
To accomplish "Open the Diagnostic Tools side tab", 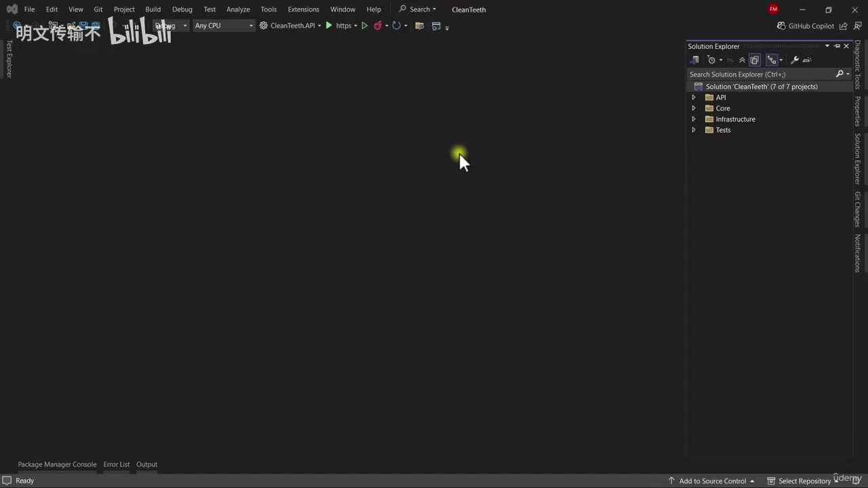I will click(x=858, y=65).
